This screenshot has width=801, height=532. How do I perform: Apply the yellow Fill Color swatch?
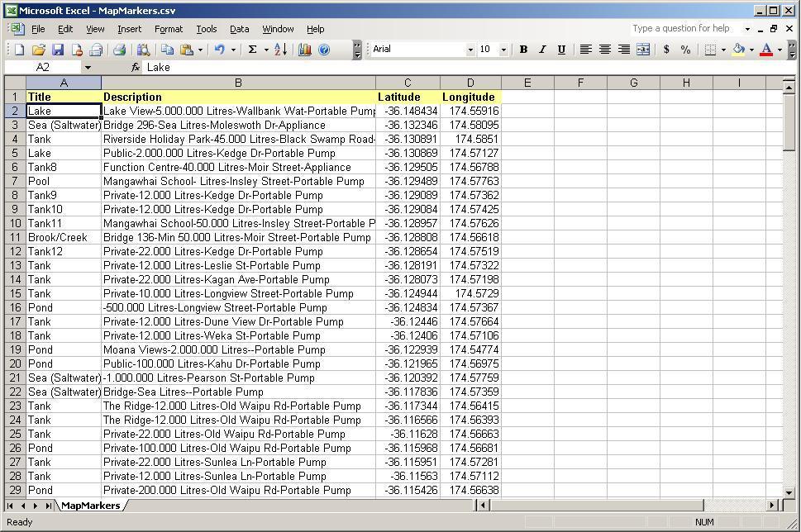coord(739,50)
